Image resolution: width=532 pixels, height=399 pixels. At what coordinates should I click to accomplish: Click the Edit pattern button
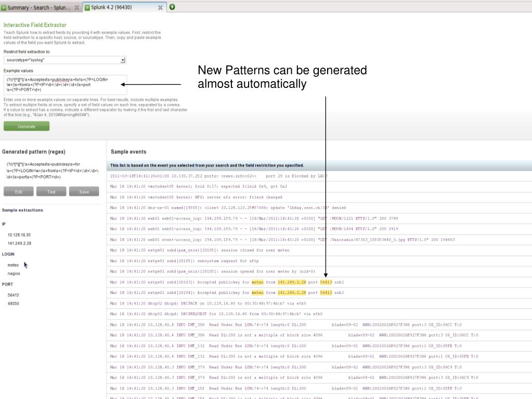click(19, 191)
